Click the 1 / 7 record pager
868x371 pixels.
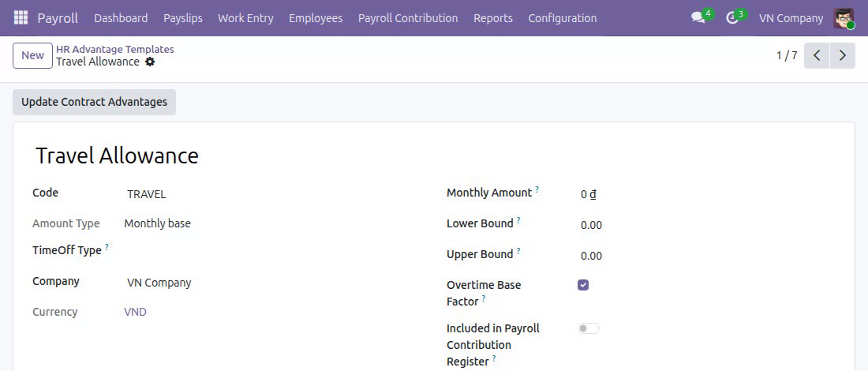click(787, 55)
